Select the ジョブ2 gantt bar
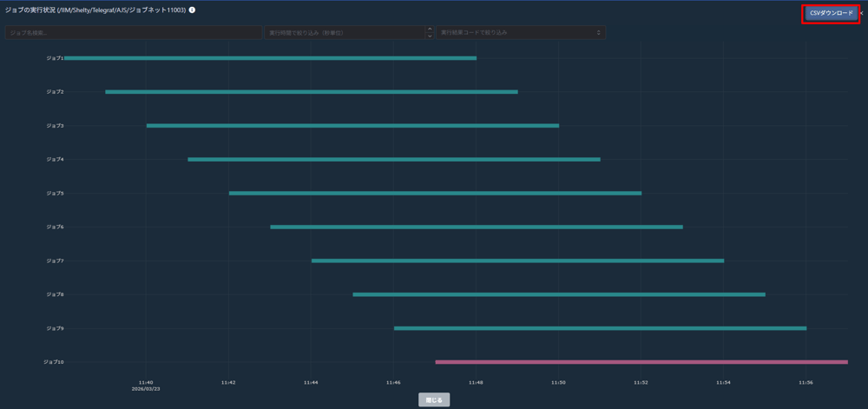Screen dimensions: 868x409 312,91
